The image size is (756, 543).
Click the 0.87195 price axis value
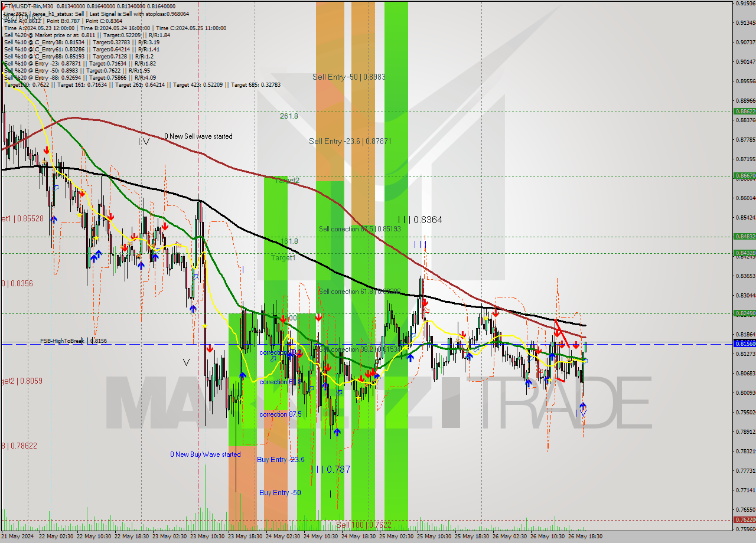click(745, 159)
